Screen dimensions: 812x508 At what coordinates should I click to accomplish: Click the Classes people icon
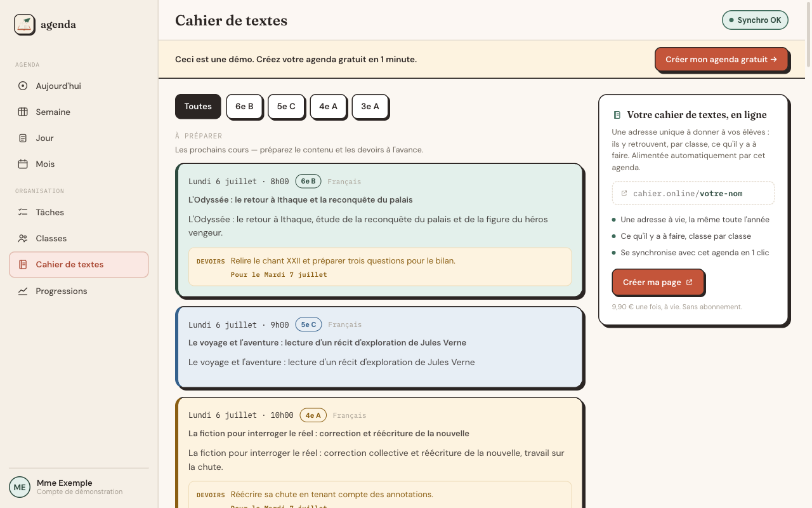pos(23,238)
